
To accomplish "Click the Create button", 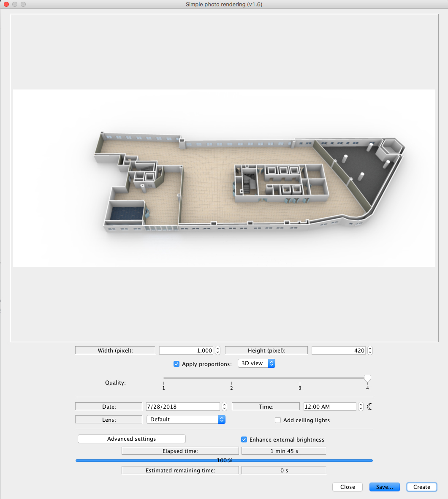I will (421, 487).
